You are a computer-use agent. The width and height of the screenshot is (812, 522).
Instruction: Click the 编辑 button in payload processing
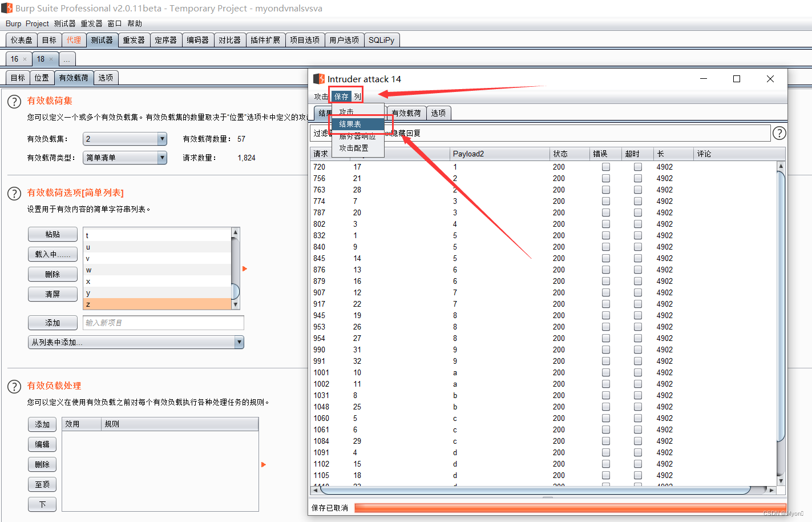pos(42,444)
